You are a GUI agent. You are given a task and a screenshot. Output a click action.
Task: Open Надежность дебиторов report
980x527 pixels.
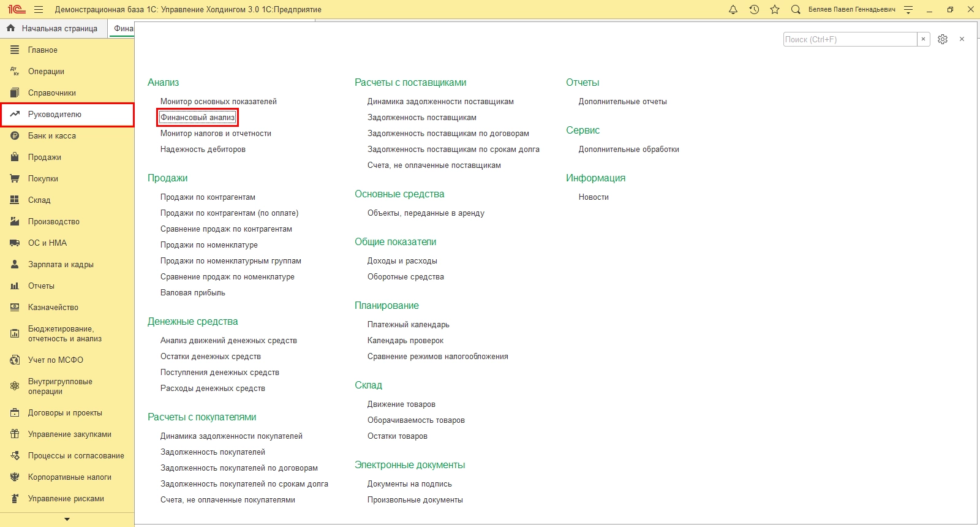point(203,149)
